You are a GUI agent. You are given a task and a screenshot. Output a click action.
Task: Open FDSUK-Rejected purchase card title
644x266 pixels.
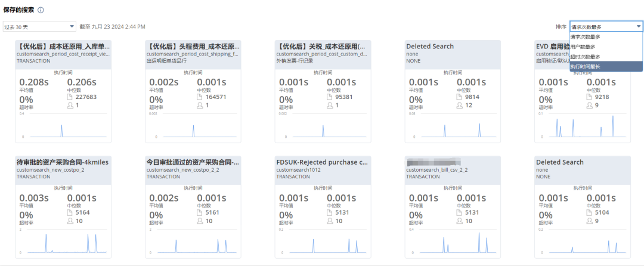click(323, 162)
